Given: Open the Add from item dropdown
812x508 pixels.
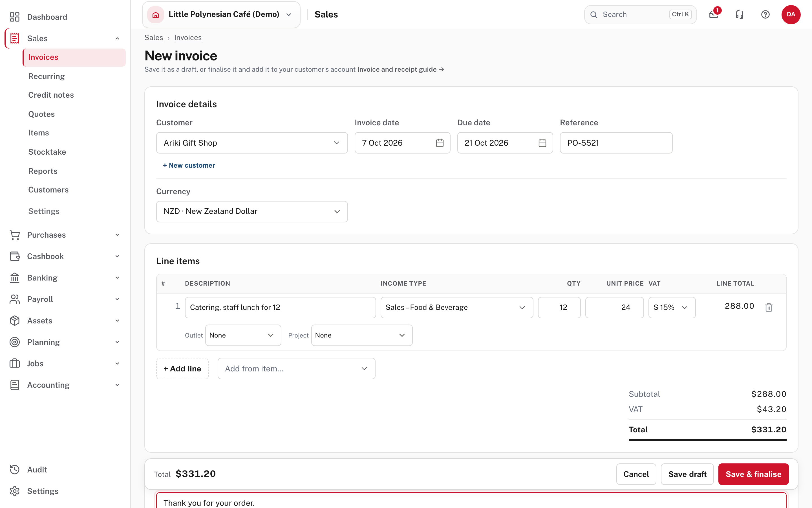Looking at the screenshot, I should [x=296, y=369].
